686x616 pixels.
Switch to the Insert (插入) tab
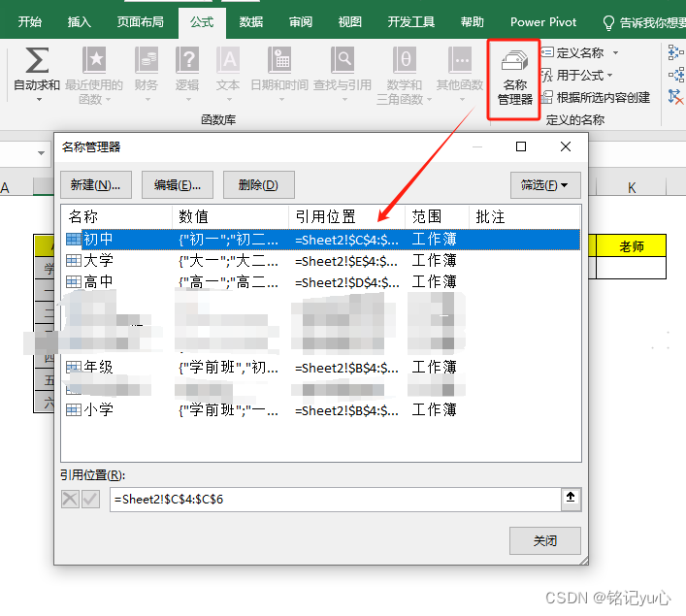[x=80, y=22]
